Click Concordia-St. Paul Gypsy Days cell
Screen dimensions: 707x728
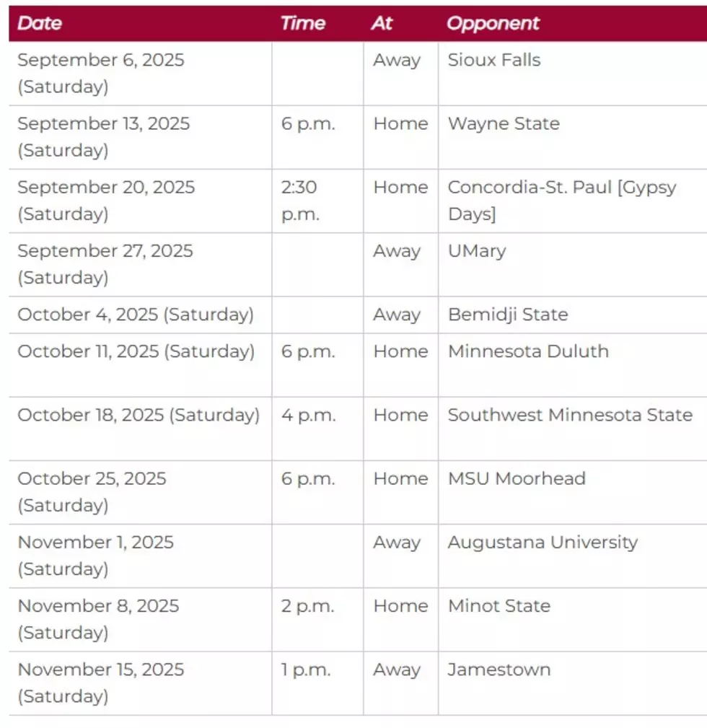(572, 201)
